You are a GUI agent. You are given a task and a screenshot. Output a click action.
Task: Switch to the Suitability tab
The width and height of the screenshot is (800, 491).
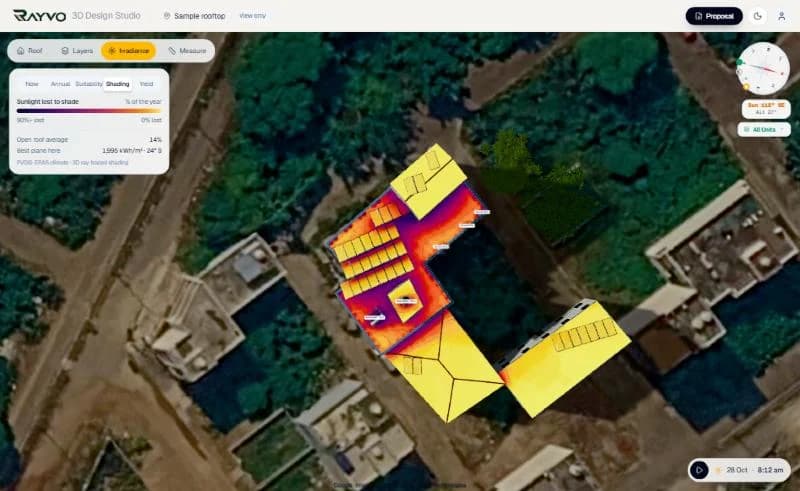[x=89, y=84]
